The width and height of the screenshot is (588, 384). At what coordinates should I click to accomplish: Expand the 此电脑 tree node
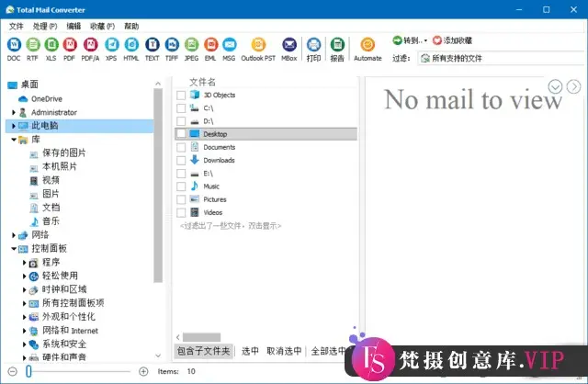click(14, 126)
